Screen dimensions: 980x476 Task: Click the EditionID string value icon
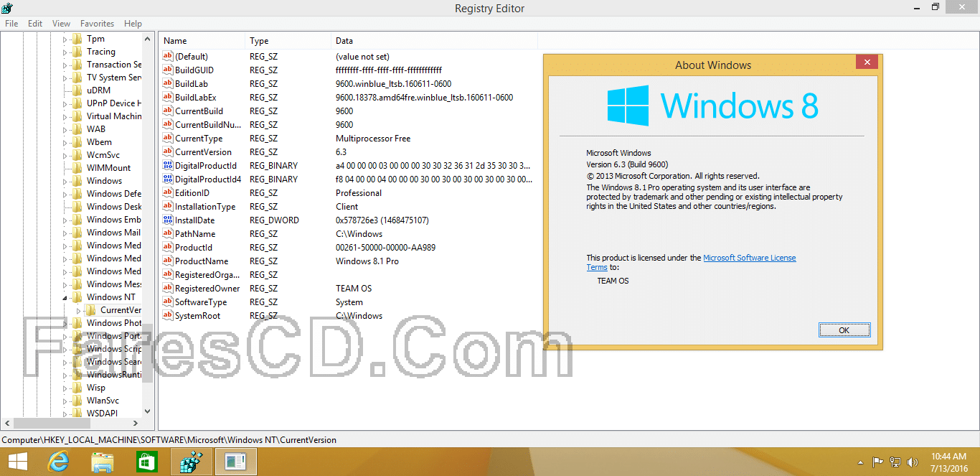(168, 193)
